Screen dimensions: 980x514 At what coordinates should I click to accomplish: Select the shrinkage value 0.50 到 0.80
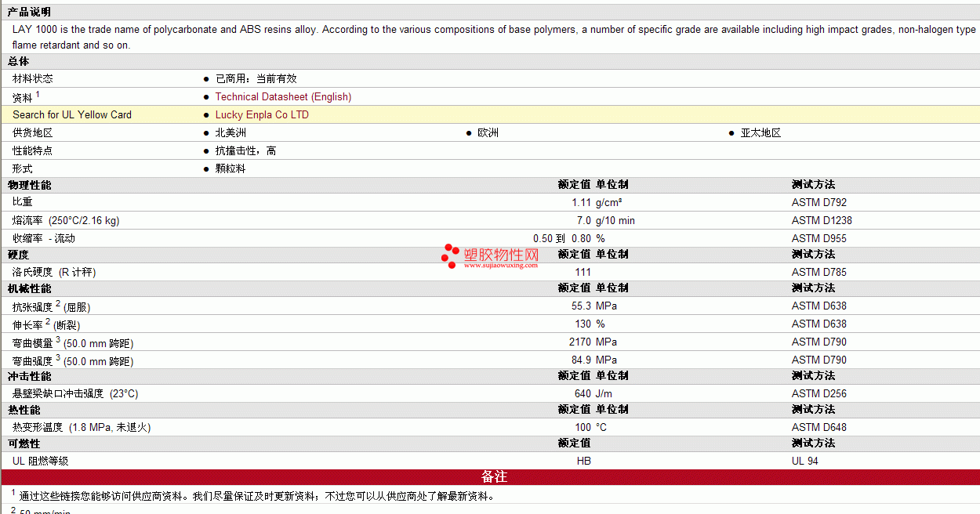point(562,239)
